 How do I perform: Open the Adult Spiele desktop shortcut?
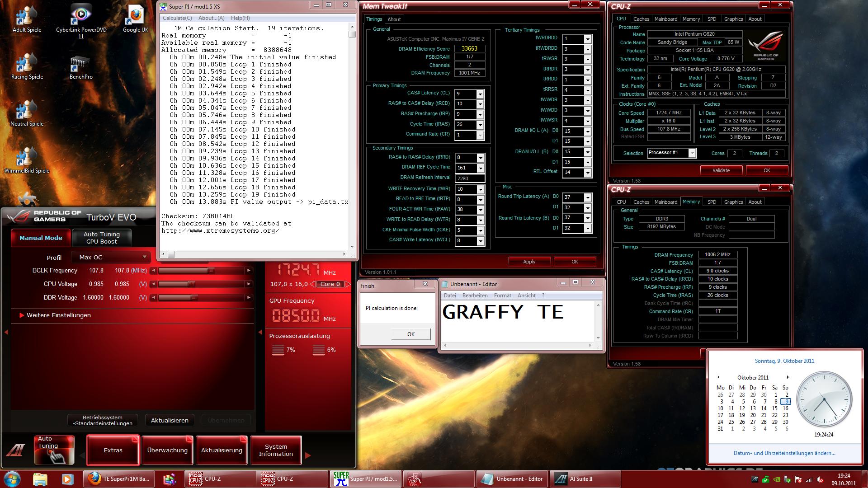[27, 19]
